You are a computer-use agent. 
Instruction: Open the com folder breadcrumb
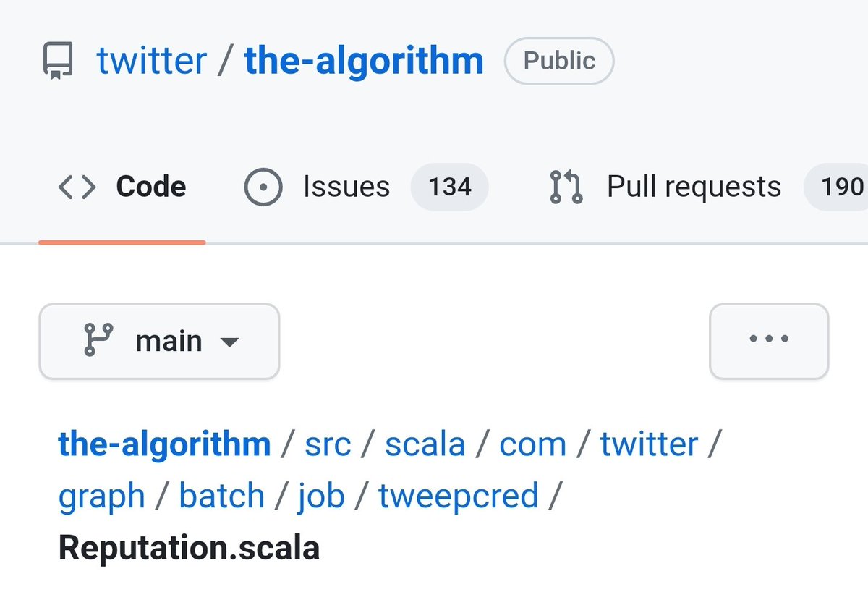(532, 444)
